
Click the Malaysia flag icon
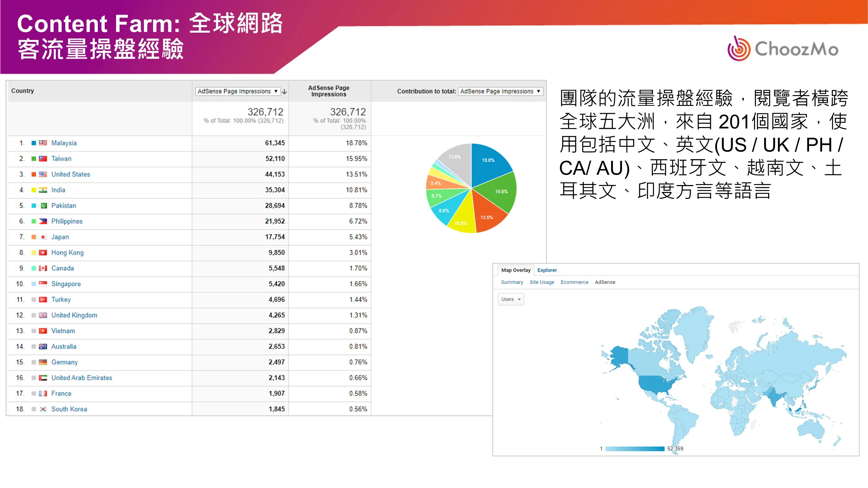coord(43,143)
